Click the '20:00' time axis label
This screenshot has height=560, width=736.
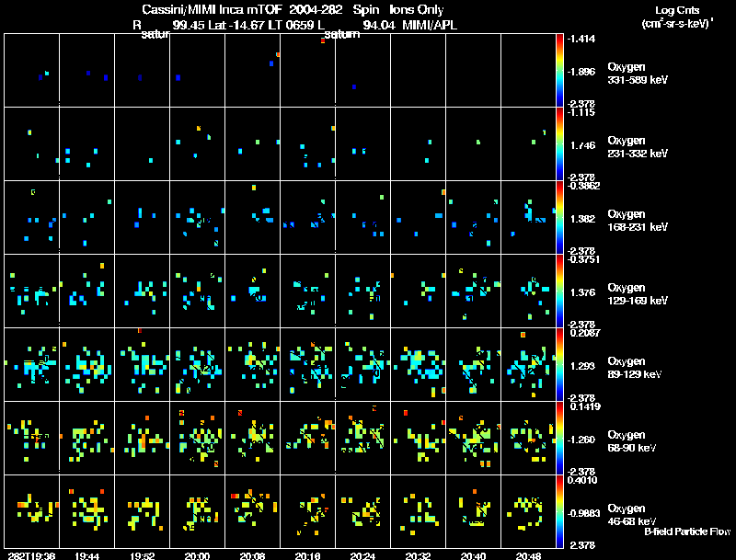[197, 555]
